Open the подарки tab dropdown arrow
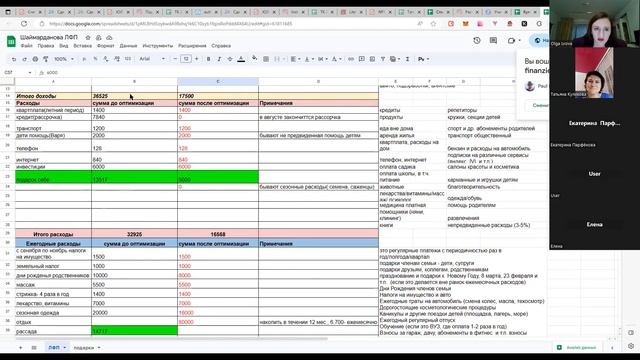 99,348
